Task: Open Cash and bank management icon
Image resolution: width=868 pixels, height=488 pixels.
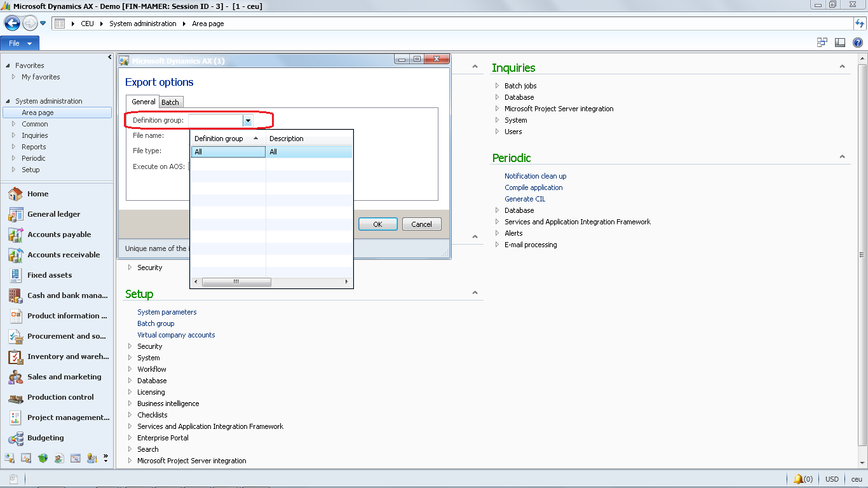Action: [x=15, y=295]
